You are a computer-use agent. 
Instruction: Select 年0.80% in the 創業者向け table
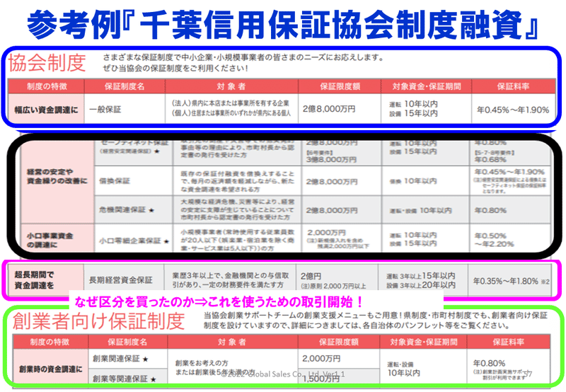tap(489, 363)
